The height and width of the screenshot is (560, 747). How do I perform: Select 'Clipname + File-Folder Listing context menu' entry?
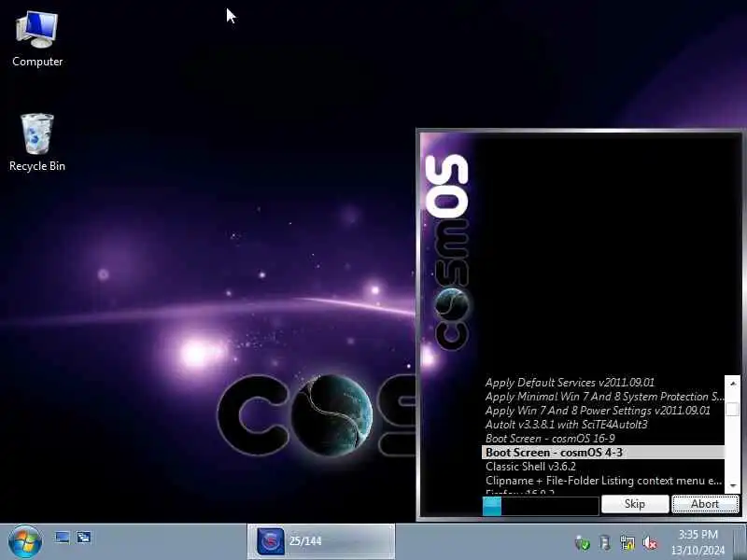point(603,481)
